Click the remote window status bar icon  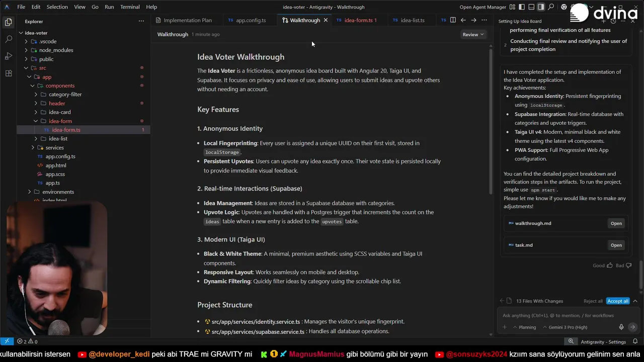tap(7, 341)
